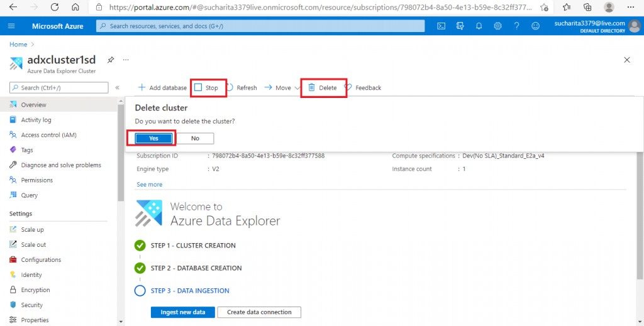Click Stop cluster in toolbar
The height and width of the screenshot is (326, 644).
pyautogui.click(x=207, y=88)
